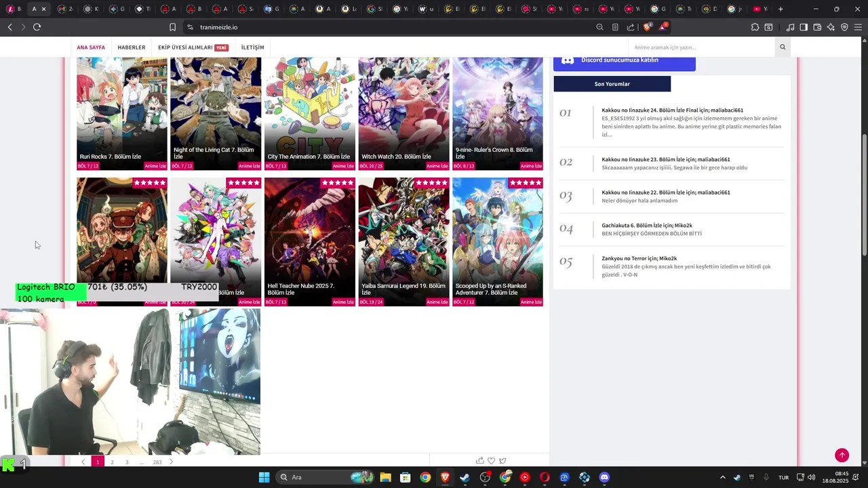Open the HABERLER menu item
This screenshot has width=868, height=488.
click(132, 47)
